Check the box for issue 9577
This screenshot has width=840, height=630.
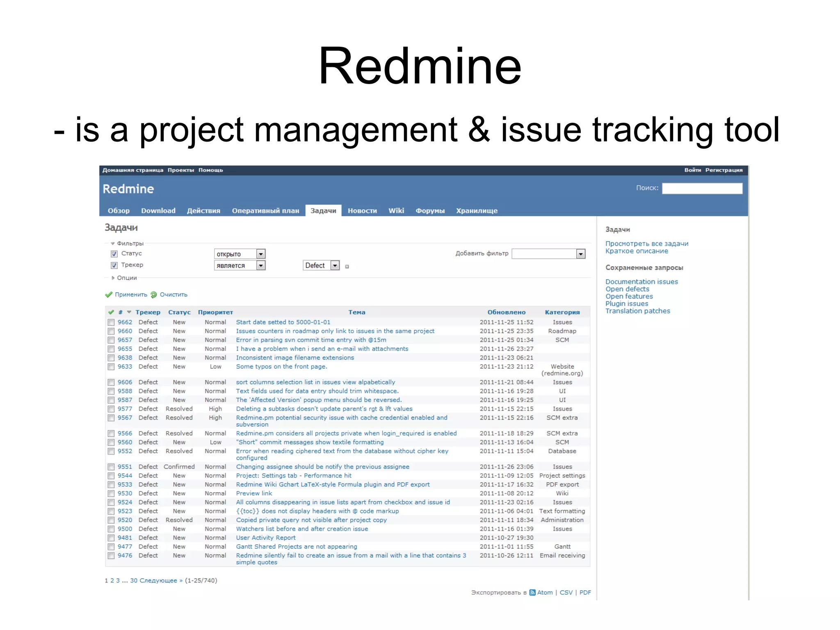tap(111, 409)
